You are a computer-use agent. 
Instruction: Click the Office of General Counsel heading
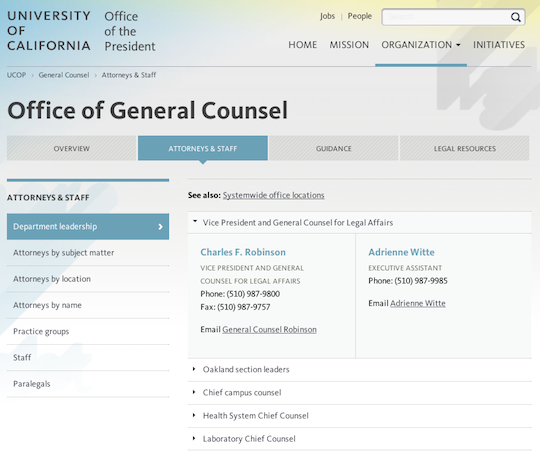pyautogui.click(x=147, y=110)
